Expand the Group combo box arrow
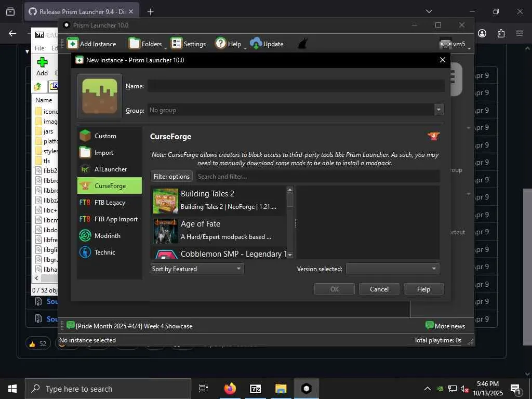Screen dimensions: 532x399 (x=438, y=110)
